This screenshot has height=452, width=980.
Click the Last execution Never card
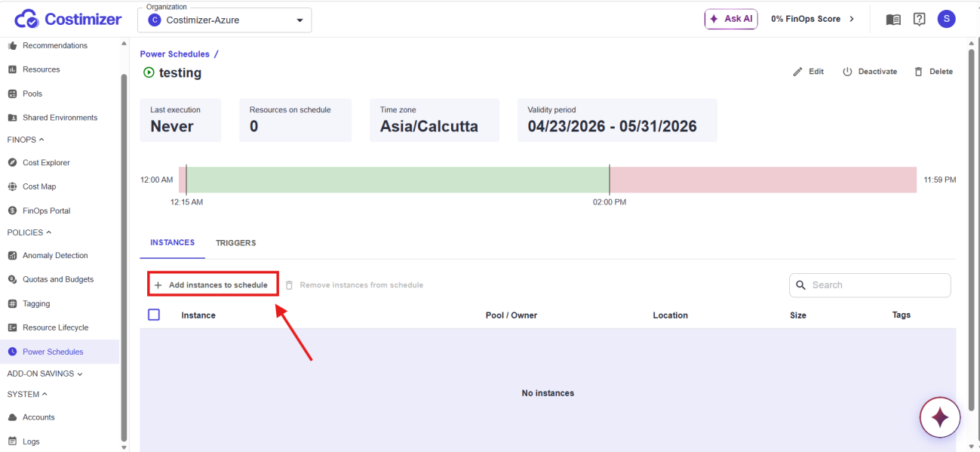[x=181, y=120]
